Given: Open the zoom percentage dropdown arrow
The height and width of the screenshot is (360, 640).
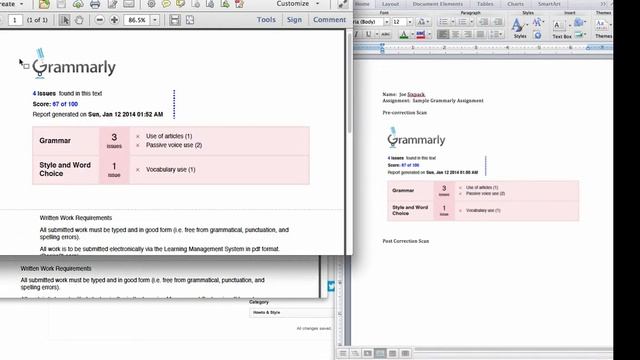Looking at the screenshot, I should (155, 20).
